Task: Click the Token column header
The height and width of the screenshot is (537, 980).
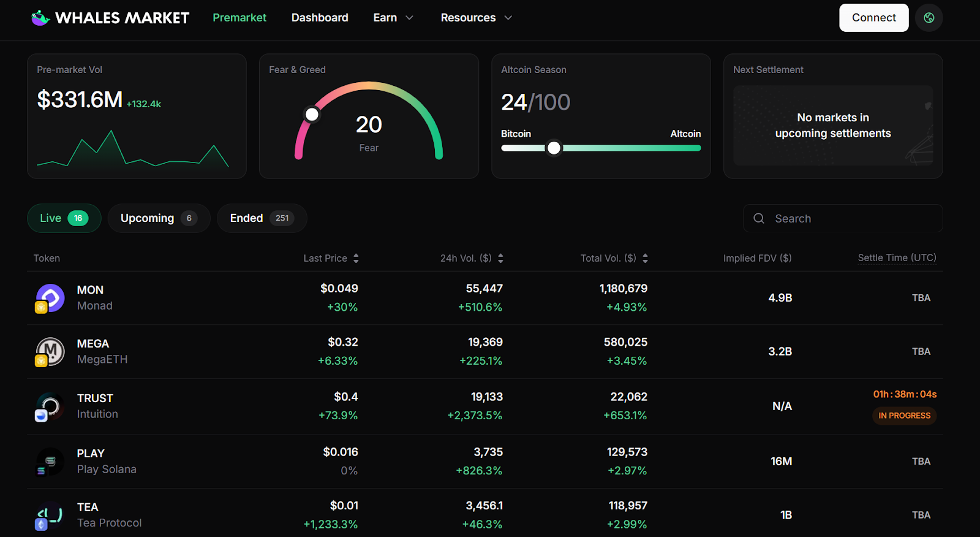Action: (x=47, y=258)
